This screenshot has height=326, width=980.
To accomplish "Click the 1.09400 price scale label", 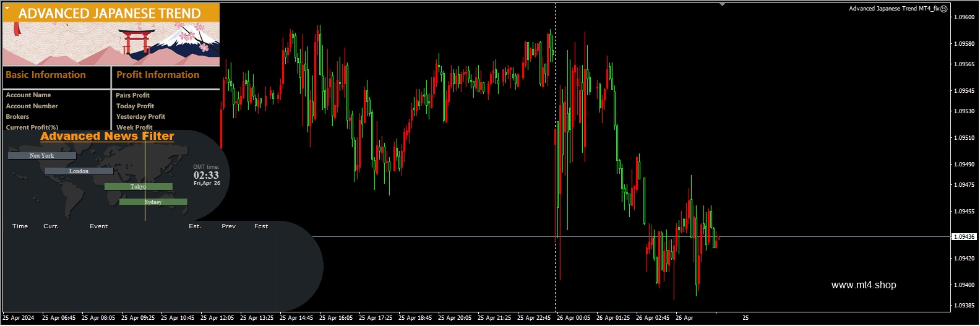I will coord(965,285).
